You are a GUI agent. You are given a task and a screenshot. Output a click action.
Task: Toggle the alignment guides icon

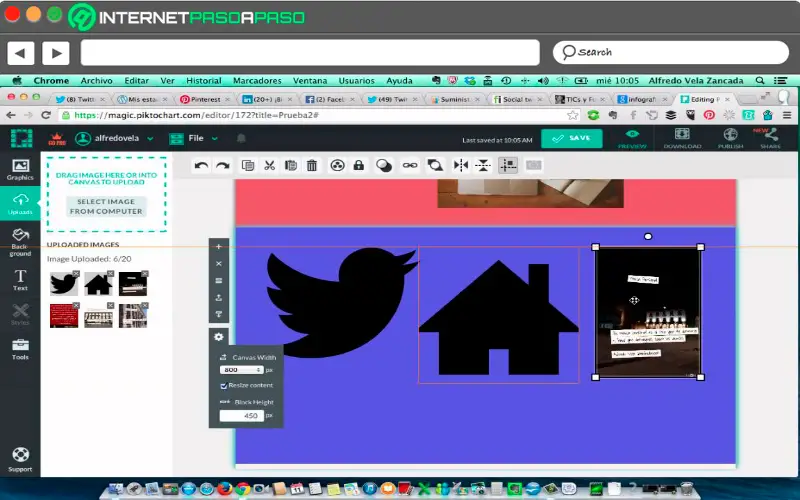(508, 165)
